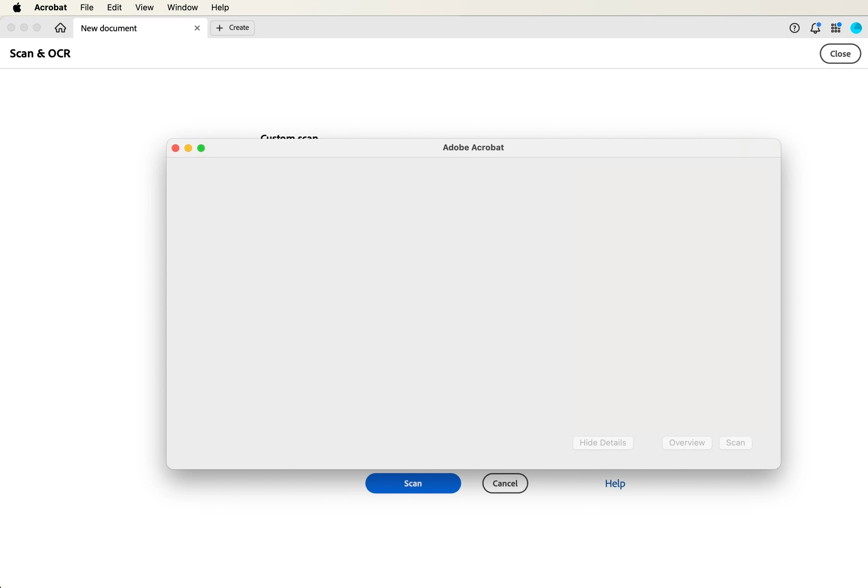Open the View menu
Image resolution: width=868 pixels, height=588 pixels.
pyautogui.click(x=144, y=7)
